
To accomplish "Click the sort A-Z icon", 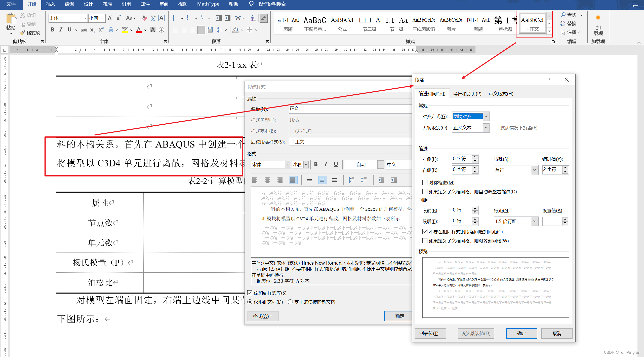I will click(253, 18).
